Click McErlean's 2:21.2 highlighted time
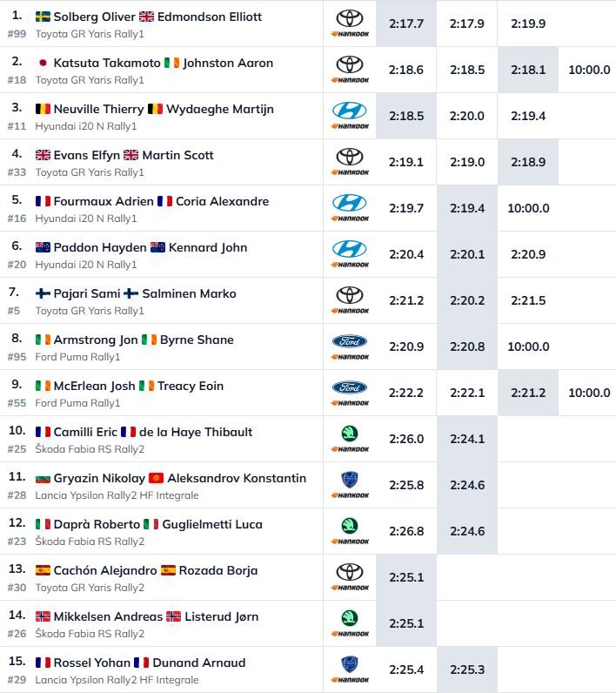 [528, 393]
